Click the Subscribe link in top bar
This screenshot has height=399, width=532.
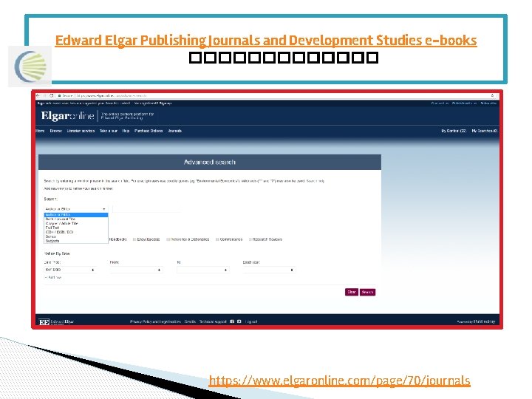[x=488, y=103]
